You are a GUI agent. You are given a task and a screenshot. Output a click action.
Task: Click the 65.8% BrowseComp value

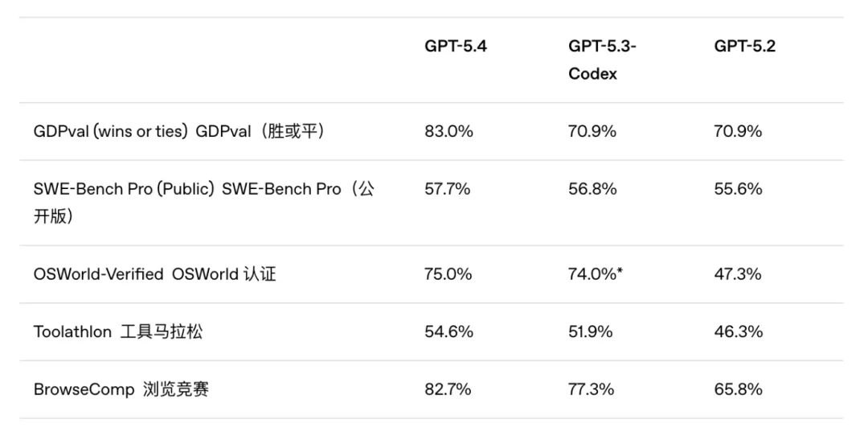coord(738,389)
